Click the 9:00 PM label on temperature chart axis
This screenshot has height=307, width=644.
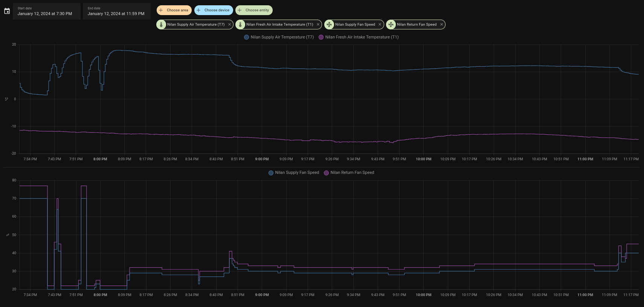point(262,159)
